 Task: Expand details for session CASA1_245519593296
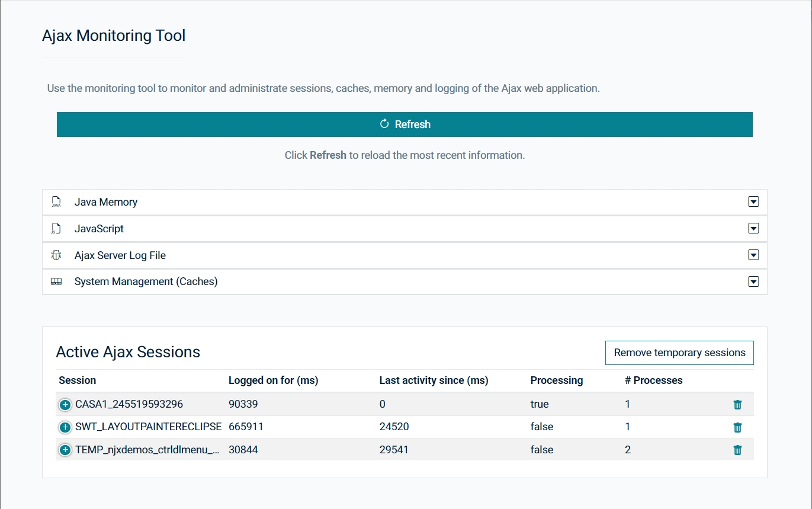65,404
